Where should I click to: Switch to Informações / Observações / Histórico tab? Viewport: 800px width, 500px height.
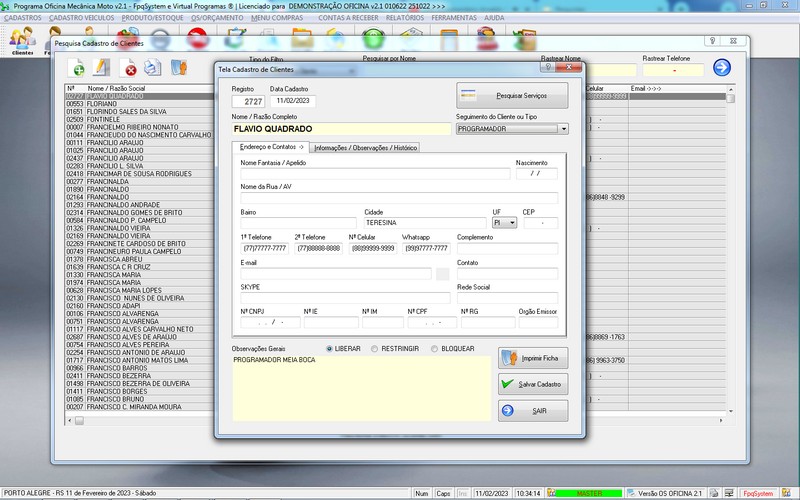(x=365, y=148)
